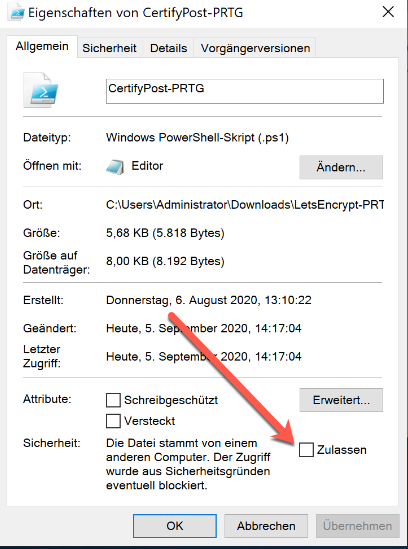Click the Editor notepad icon
Viewport: 408px width, 549px height.
115,166
